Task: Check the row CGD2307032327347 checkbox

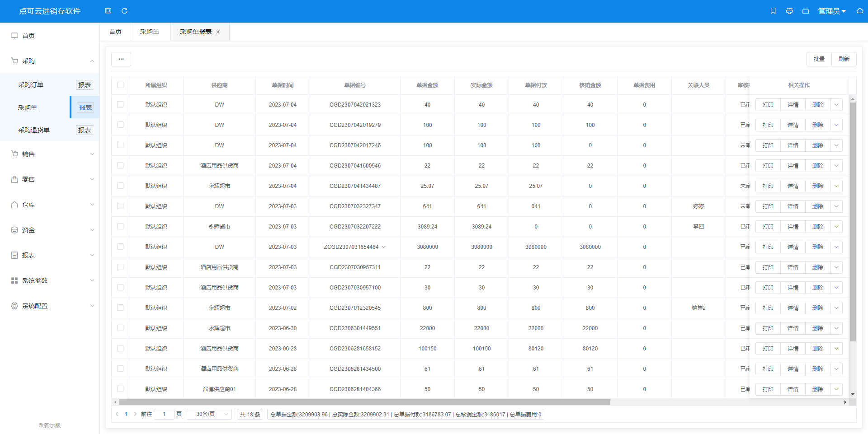Action: point(120,206)
